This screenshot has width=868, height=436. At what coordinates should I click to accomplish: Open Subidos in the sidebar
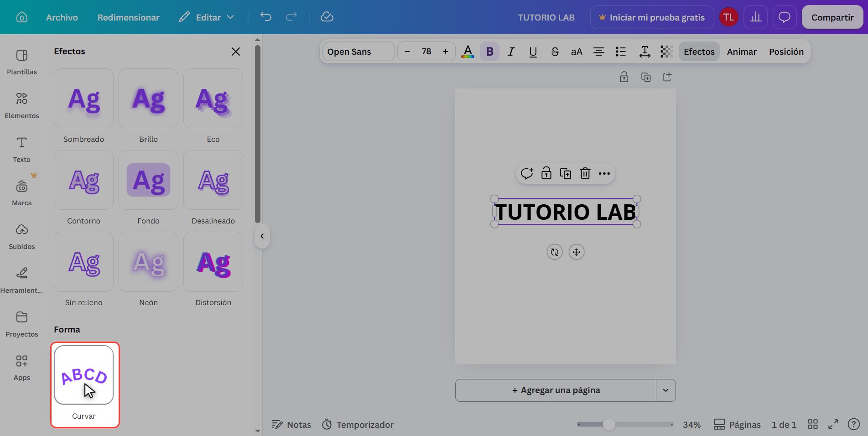click(x=22, y=237)
